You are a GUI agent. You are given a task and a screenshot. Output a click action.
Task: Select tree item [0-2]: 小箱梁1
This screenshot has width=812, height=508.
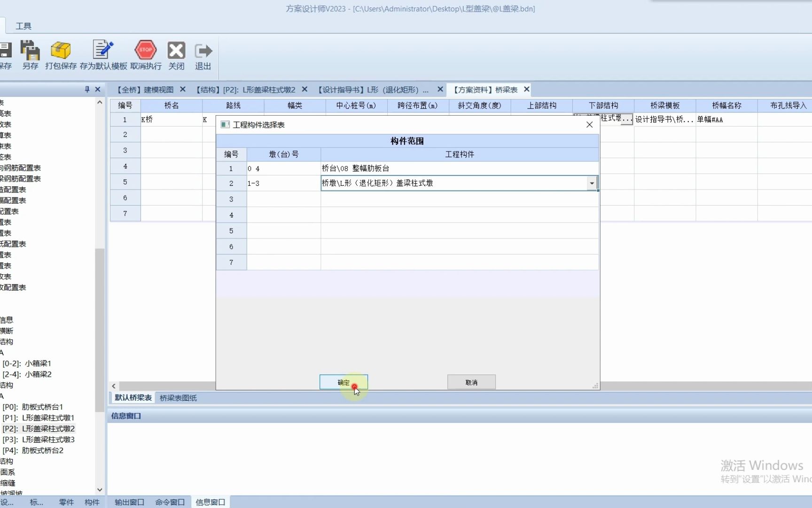click(x=27, y=364)
